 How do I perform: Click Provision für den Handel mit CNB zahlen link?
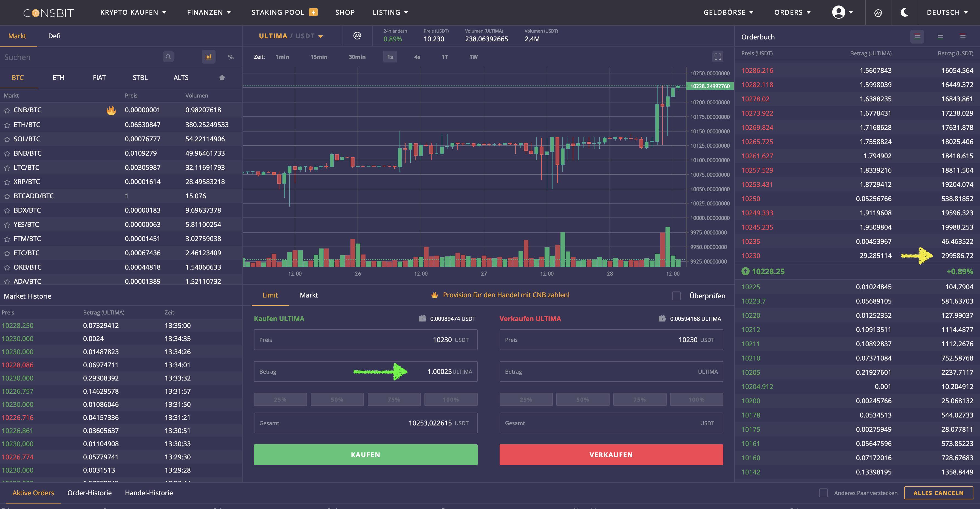coord(506,295)
